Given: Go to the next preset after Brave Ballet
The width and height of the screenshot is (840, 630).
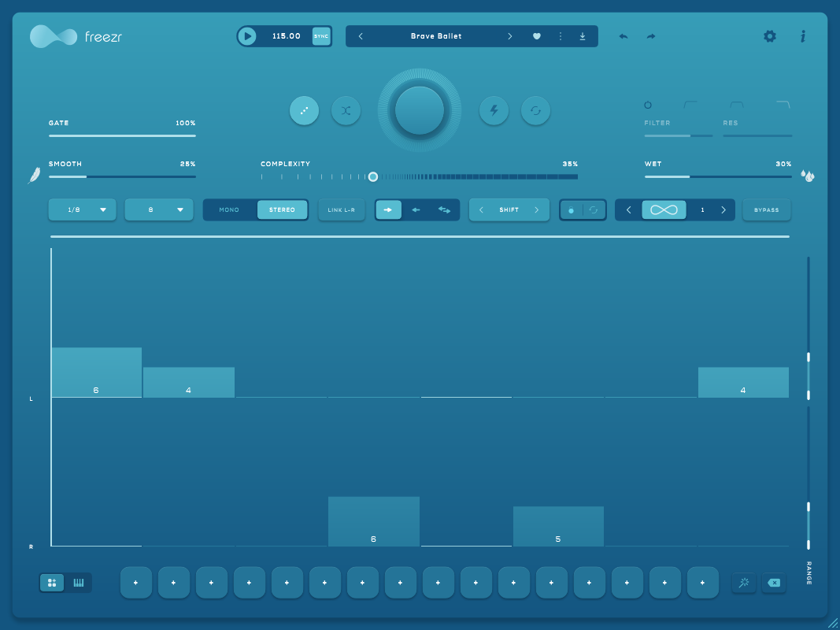Looking at the screenshot, I should [509, 36].
